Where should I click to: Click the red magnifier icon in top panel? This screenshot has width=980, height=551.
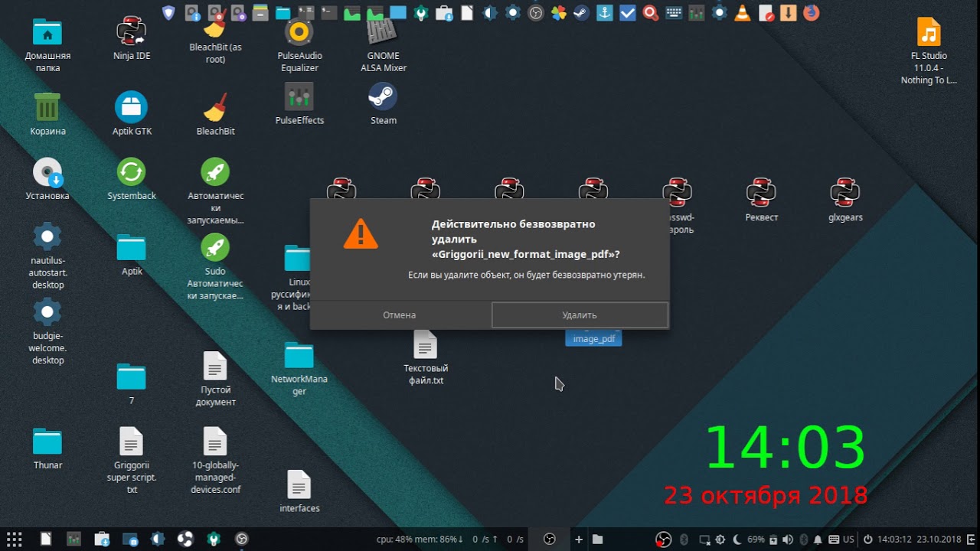tap(651, 12)
